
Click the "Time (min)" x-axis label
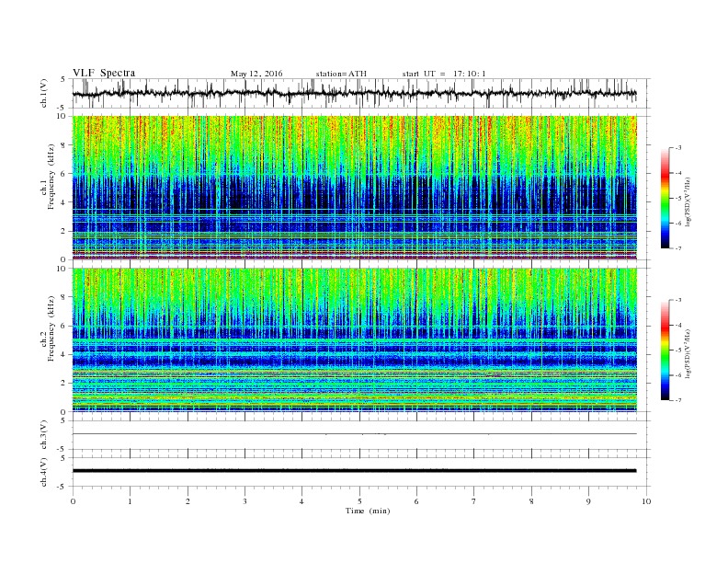pyautogui.click(x=368, y=511)
